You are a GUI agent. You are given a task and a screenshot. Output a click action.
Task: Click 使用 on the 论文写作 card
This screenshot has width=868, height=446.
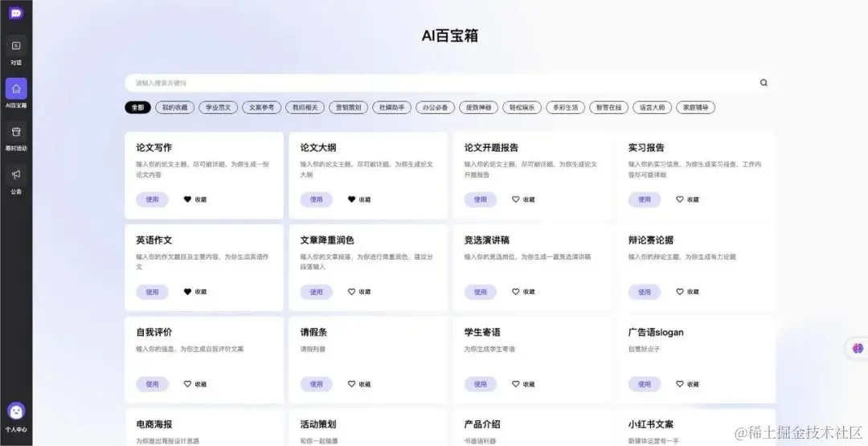(152, 199)
